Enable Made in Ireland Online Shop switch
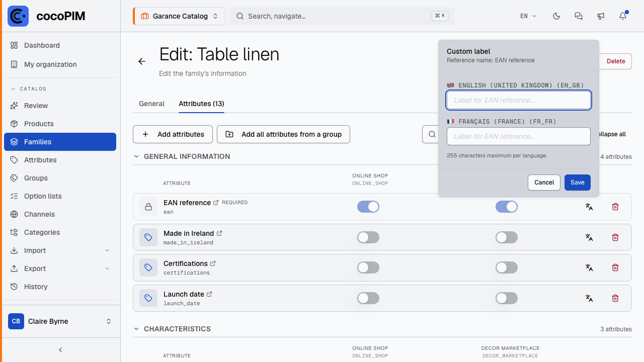 click(x=368, y=237)
